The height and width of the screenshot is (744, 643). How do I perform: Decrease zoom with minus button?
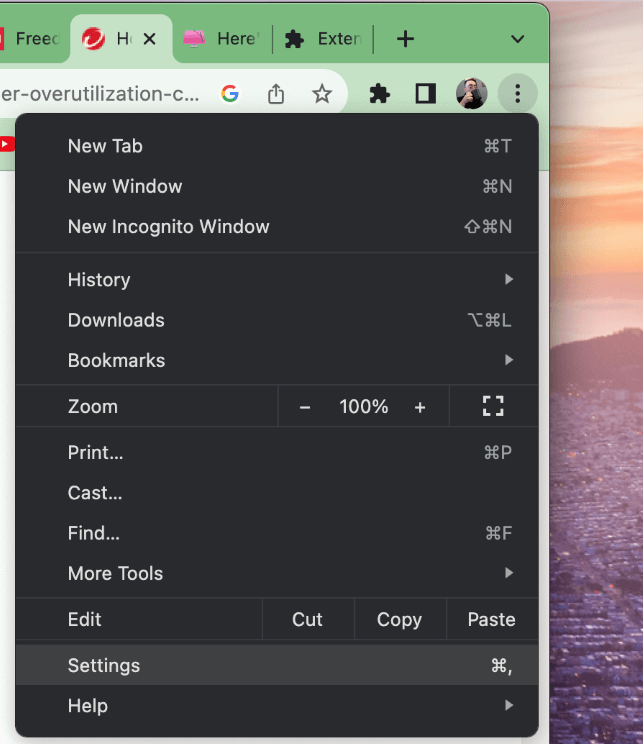click(305, 407)
